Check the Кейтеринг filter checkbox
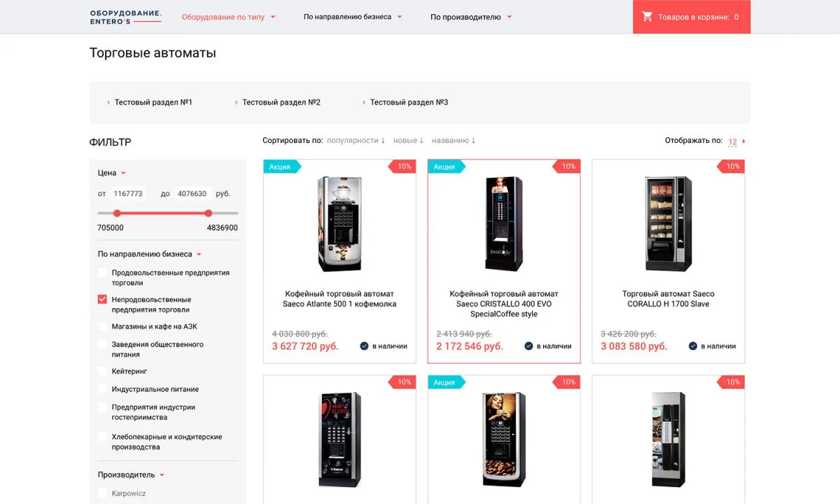Viewport: 840px width, 504px height. tap(102, 371)
